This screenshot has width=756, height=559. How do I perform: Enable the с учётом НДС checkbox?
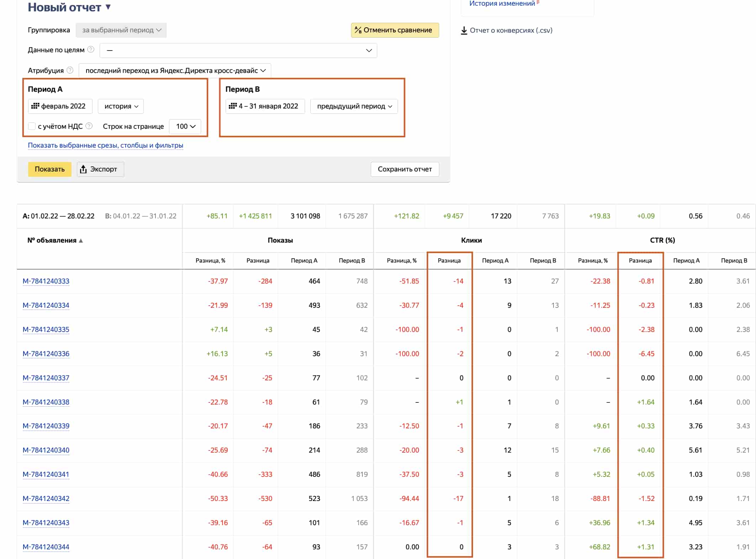coord(32,126)
